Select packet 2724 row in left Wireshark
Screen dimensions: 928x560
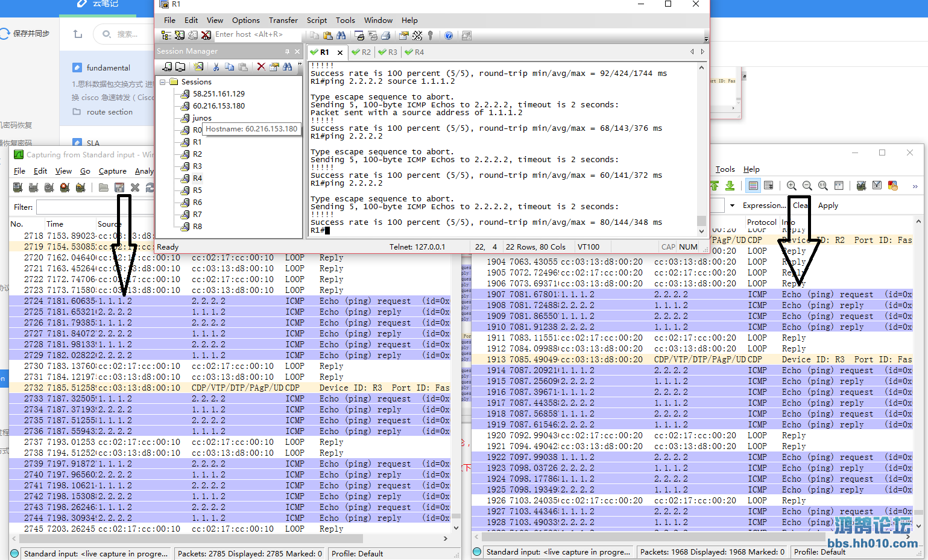click(x=230, y=301)
